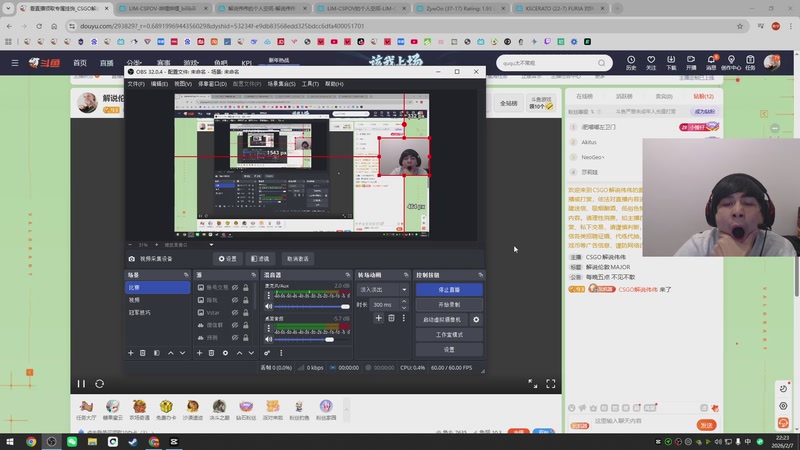Zoom out OBS preview with minus icon
The width and height of the screenshot is (800, 450).
[130, 245]
